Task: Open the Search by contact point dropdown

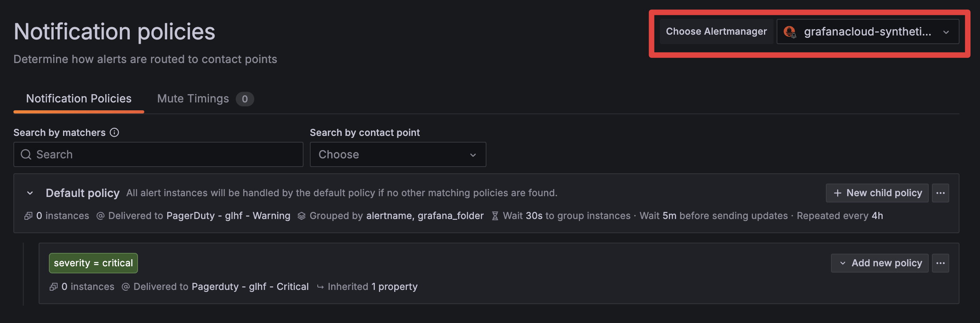Action: pos(398,154)
